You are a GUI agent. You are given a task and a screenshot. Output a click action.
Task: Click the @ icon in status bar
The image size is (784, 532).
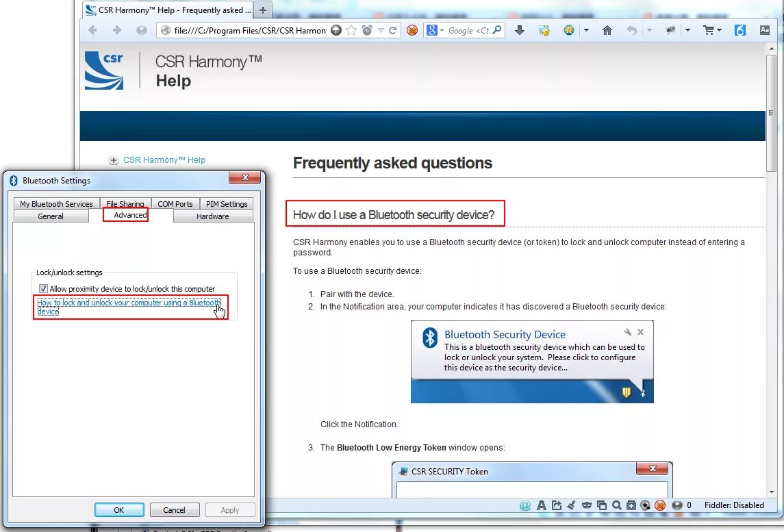tap(525, 505)
